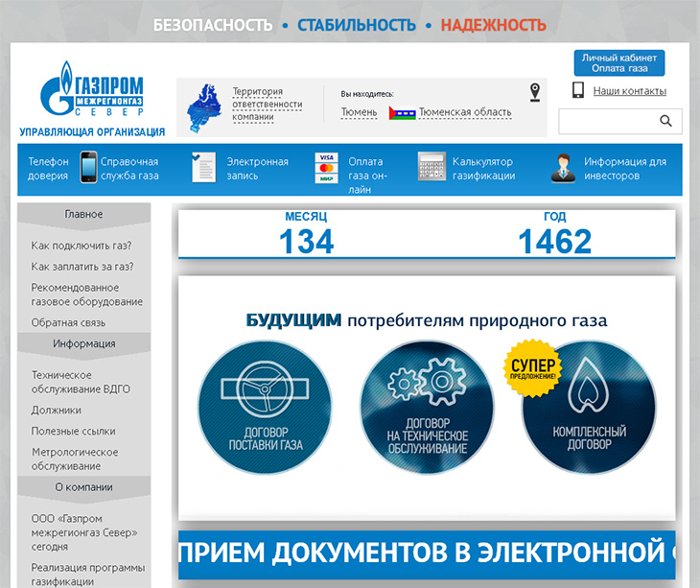The image size is (700, 588).
Task: Collapse the Главное sidebar section
Action: 84,214
